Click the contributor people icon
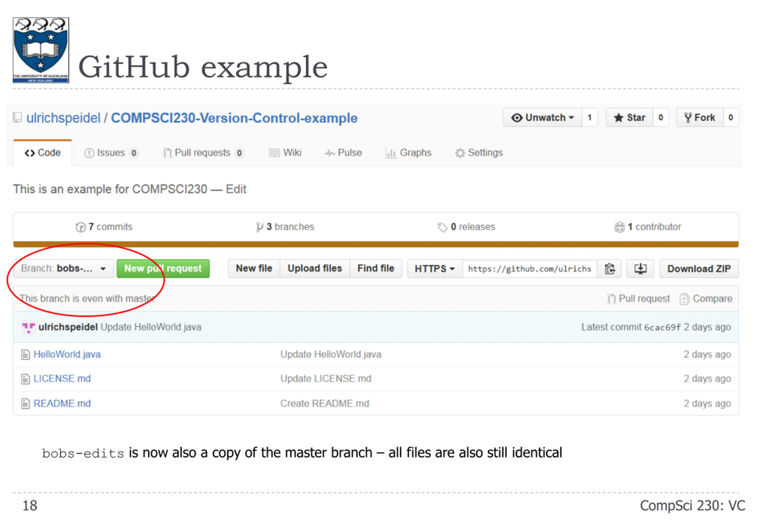 pyautogui.click(x=619, y=227)
